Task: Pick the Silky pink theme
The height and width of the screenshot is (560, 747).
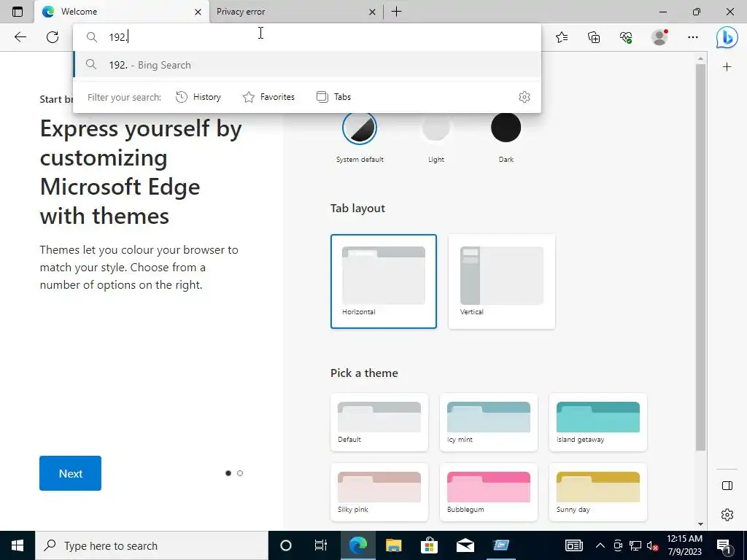Action: click(379, 492)
